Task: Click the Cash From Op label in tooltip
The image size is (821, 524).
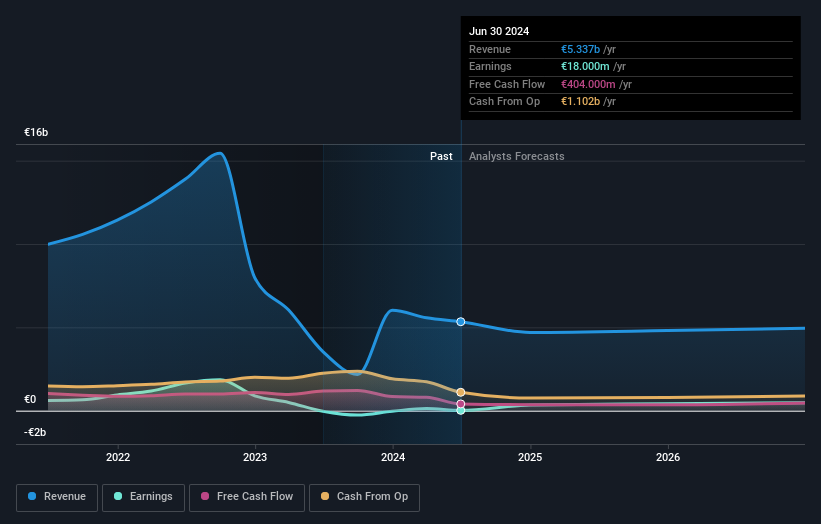Action: pos(504,102)
